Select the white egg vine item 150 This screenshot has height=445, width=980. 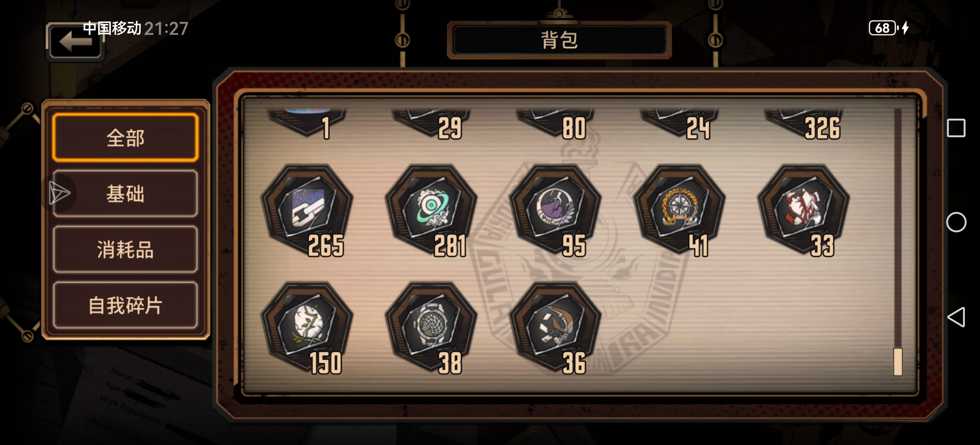click(x=307, y=327)
